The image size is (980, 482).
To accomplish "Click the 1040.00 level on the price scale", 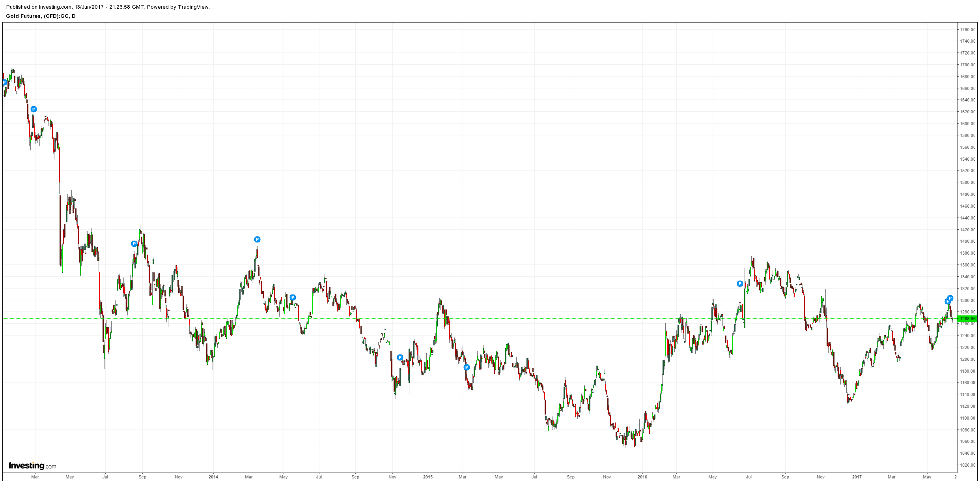I will click(x=967, y=453).
